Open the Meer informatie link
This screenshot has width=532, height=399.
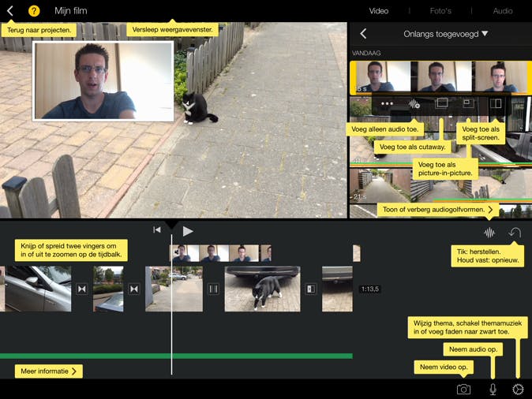tap(48, 371)
